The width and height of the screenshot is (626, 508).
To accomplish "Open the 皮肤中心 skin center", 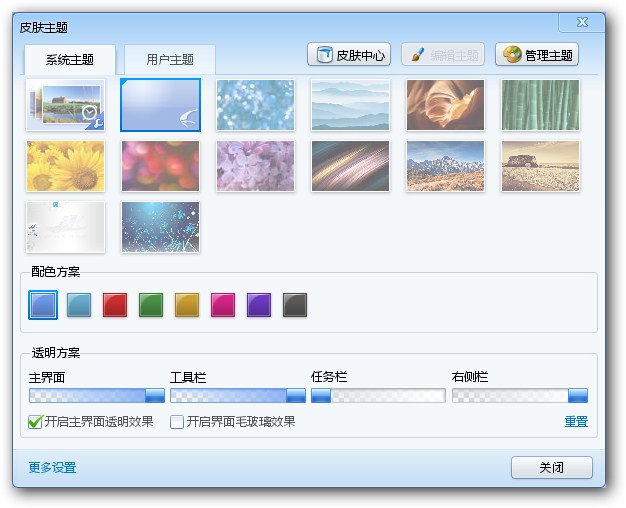I will 349,54.
